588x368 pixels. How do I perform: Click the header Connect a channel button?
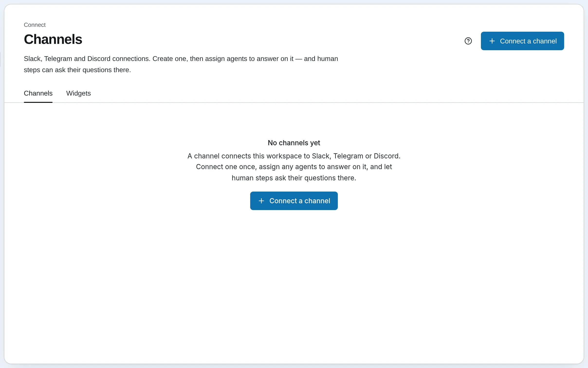[x=522, y=41]
